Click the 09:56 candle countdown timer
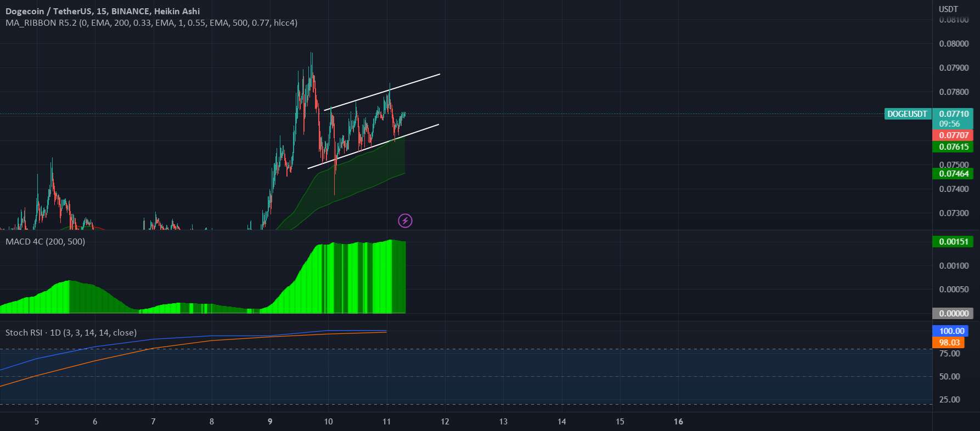 949,124
